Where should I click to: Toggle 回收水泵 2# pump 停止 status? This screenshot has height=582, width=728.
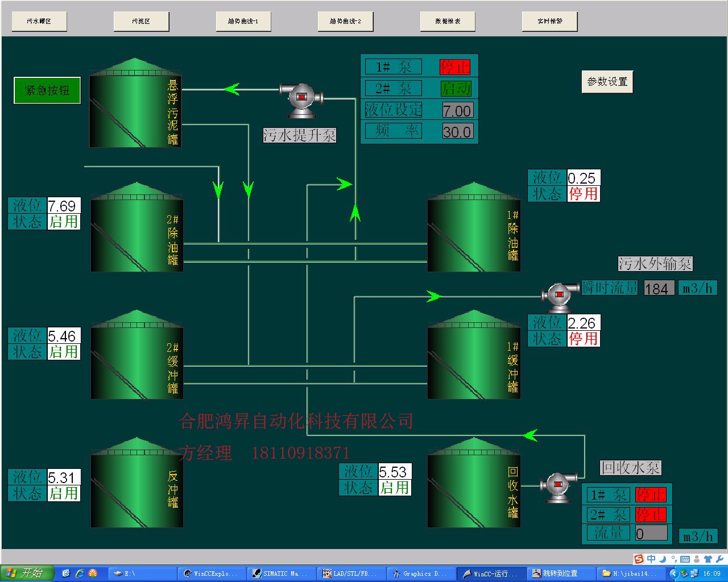(x=650, y=515)
